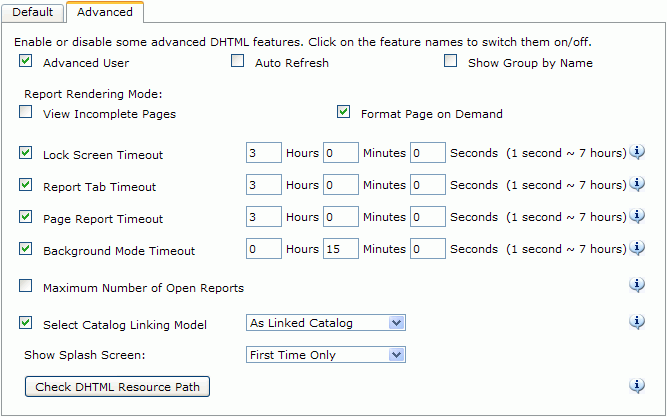
Task: Click the Background Mode Timeout minutes field
Action: pyautogui.click(x=341, y=249)
